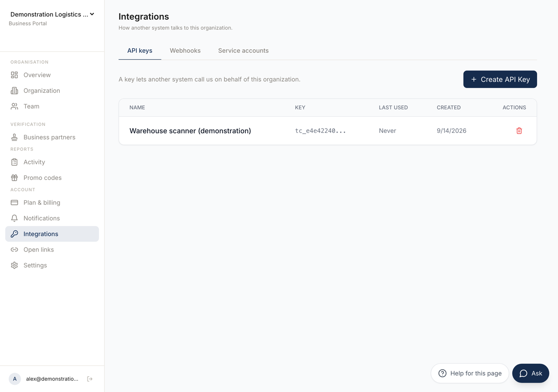Click the Ask chat bubble icon
Viewport: 558px width, 392px height.
(x=524, y=373)
